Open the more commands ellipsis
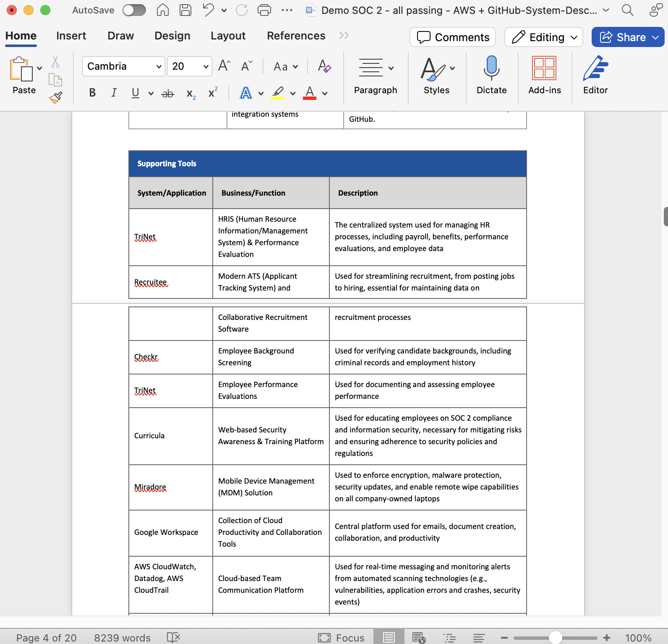Viewport: 668px width, 644px height. pyautogui.click(x=287, y=10)
